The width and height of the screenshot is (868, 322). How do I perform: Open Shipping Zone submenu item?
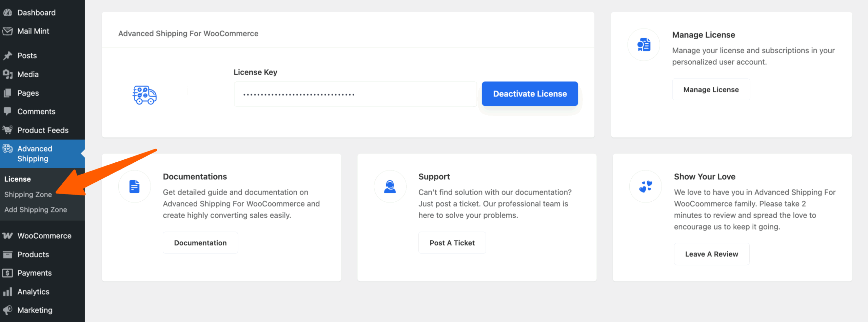28,195
